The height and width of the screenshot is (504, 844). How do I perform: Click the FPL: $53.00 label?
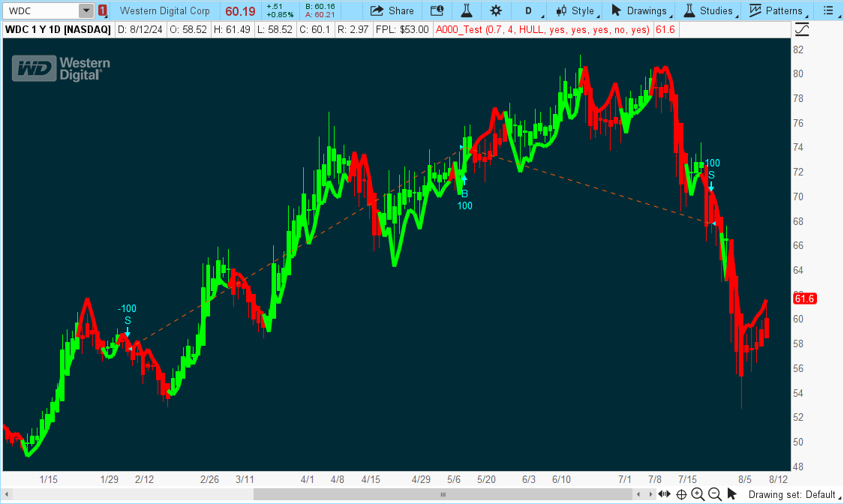pyautogui.click(x=402, y=29)
